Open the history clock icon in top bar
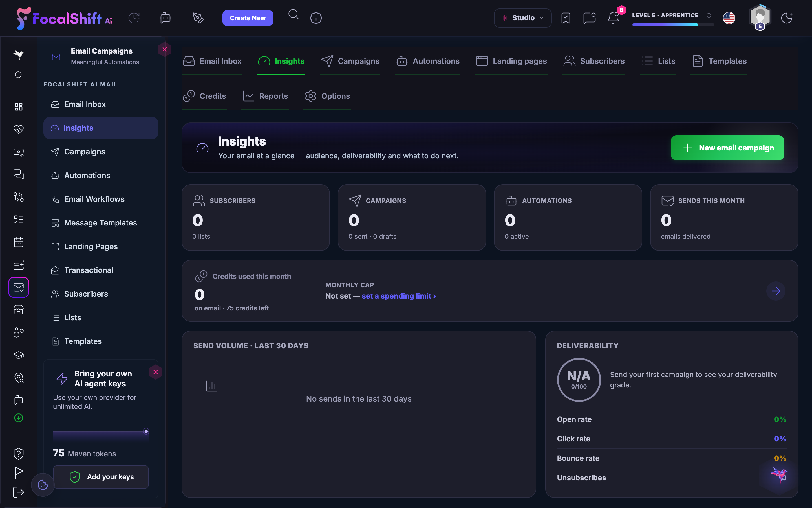 pos(134,18)
